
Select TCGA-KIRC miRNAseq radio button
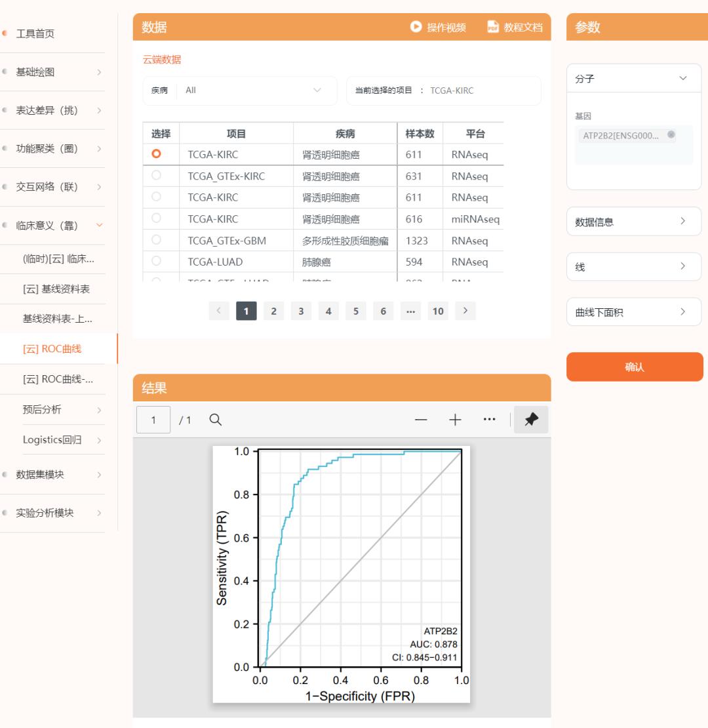[x=157, y=218]
